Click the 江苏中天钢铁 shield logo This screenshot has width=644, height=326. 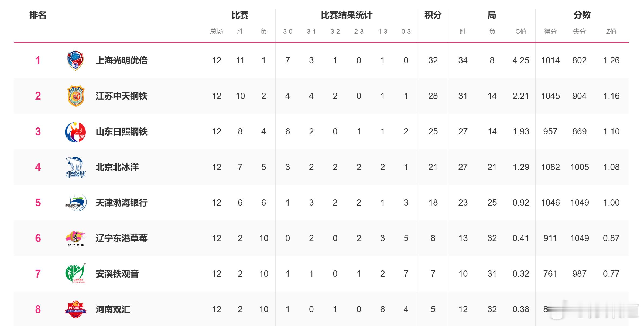click(76, 96)
